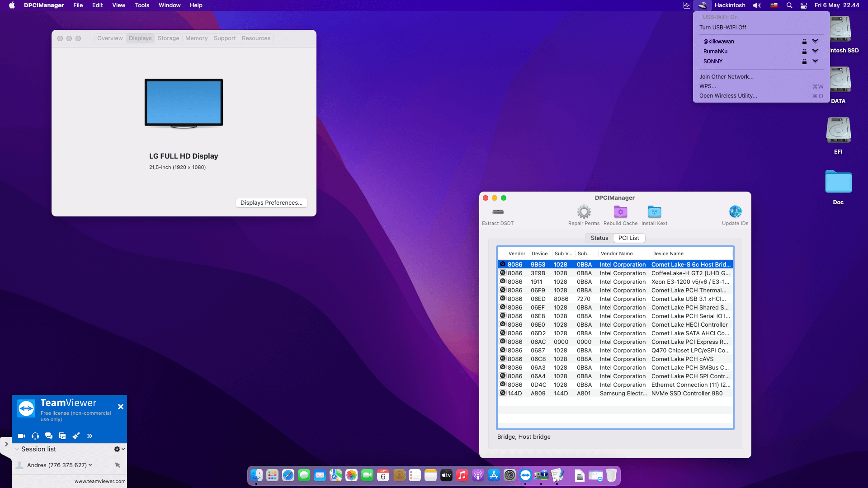Launch Safari from the Dock

[x=288, y=475]
